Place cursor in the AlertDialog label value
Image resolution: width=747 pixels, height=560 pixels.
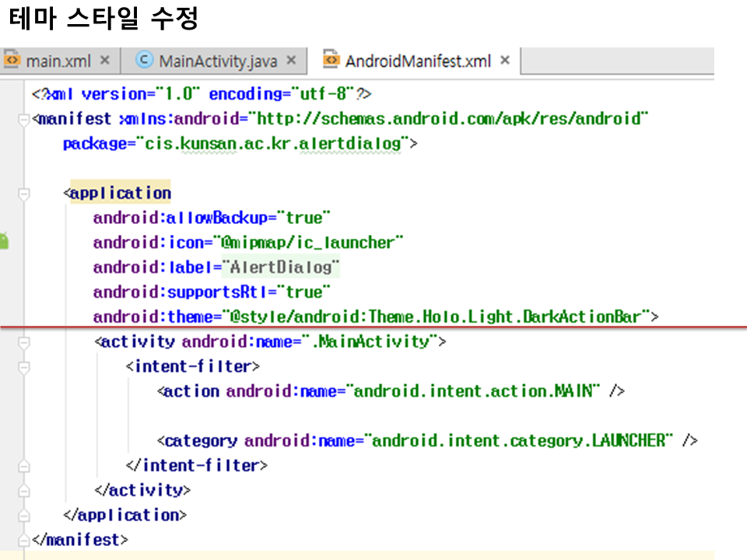282,268
